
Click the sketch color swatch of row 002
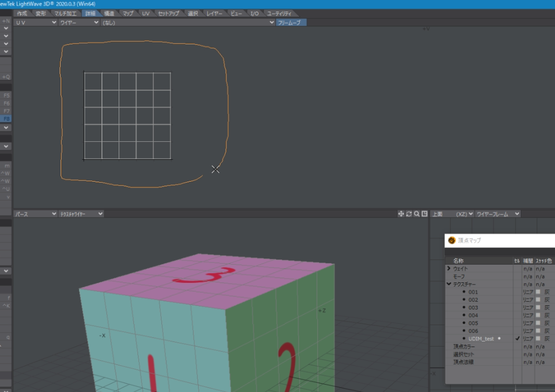coord(538,300)
